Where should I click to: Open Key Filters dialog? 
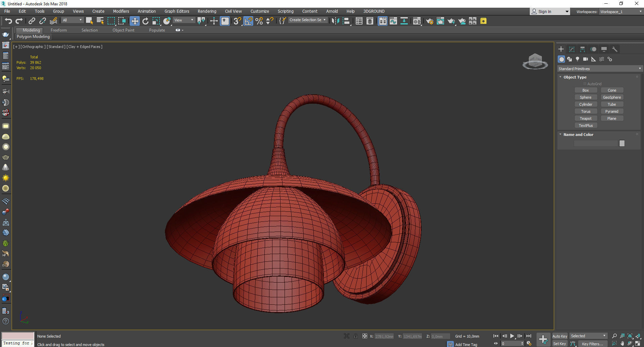point(592,344)
